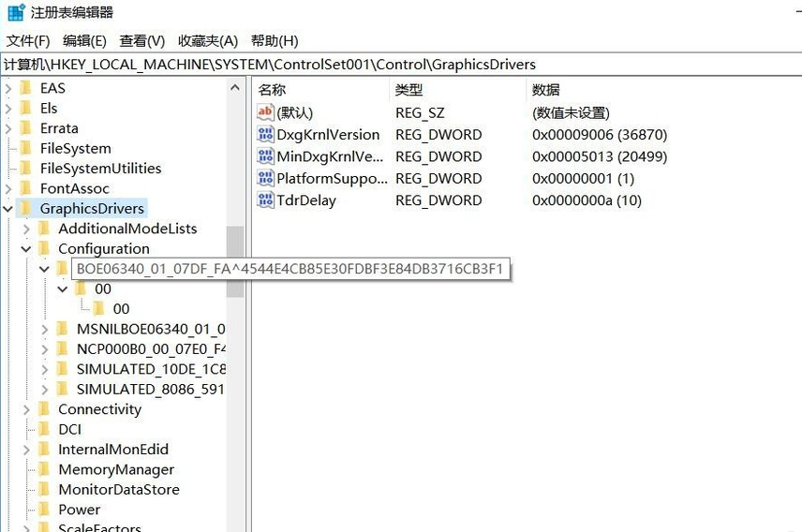Open the 文件(F) menu
Screen dimensions: 802x532
(28, 41)
